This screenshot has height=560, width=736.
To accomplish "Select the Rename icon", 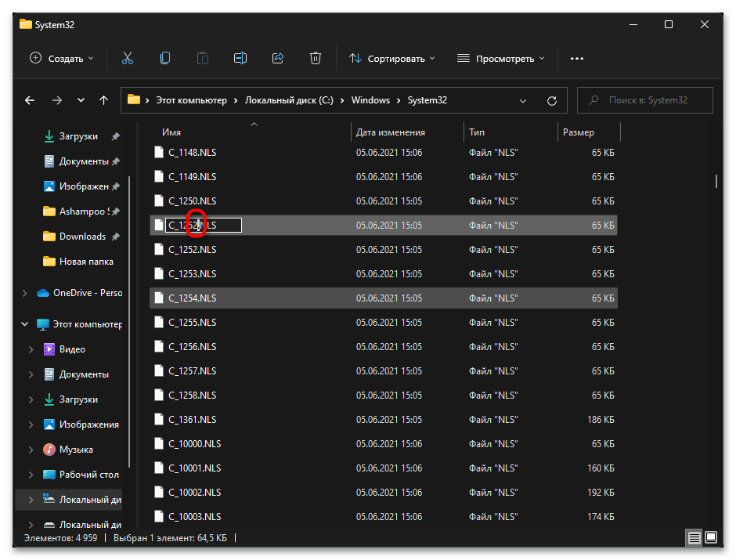I will [x=240, y=58].
